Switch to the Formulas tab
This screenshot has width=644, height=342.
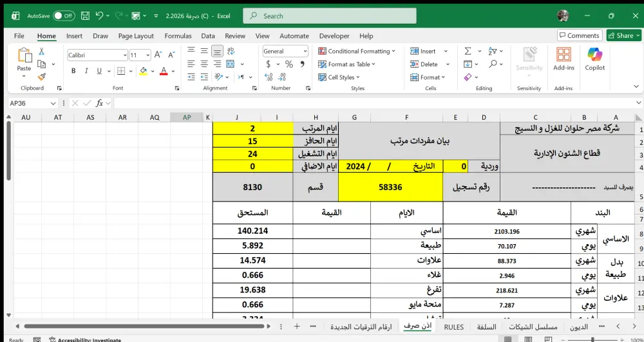click(178, 35)
